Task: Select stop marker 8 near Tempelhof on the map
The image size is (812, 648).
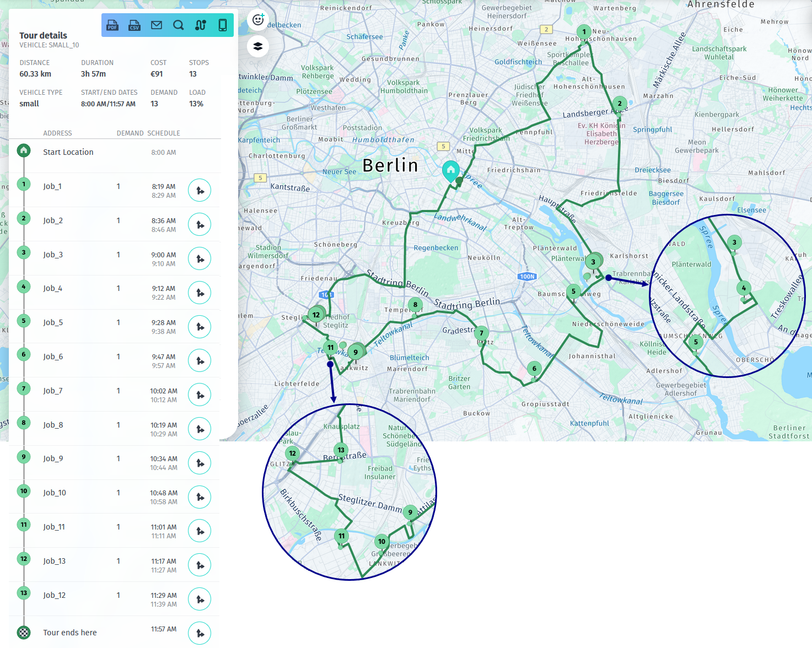Action: 416,305
